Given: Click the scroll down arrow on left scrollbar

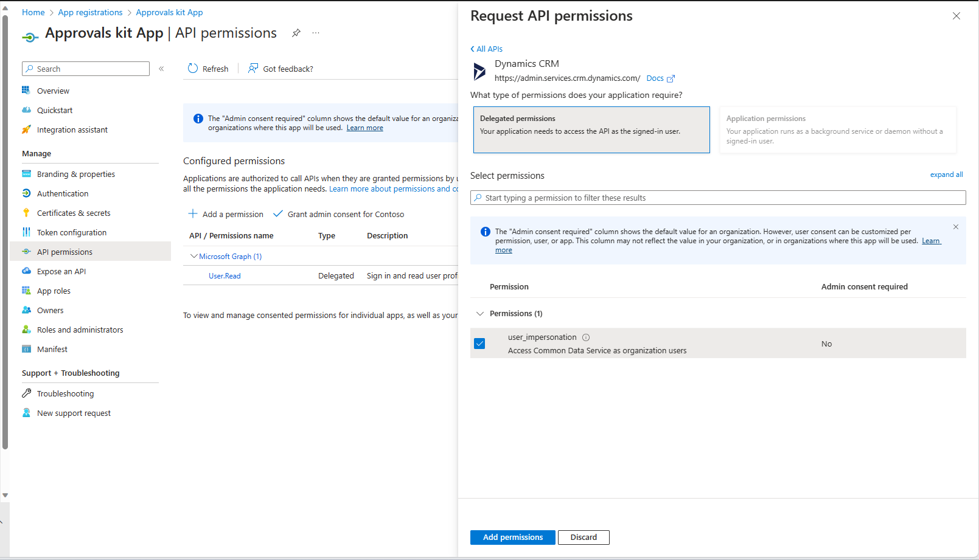Looking at the screenshot, I should pos(5,495).
